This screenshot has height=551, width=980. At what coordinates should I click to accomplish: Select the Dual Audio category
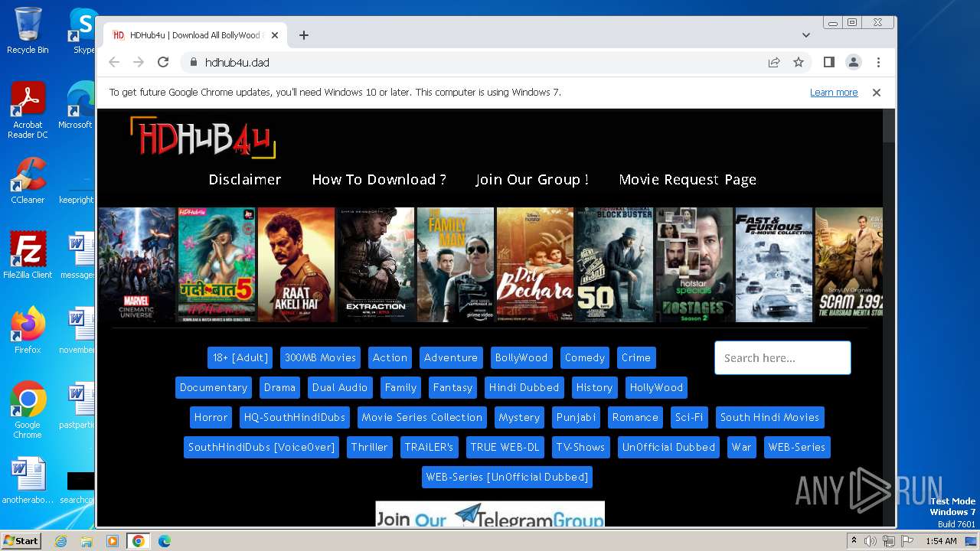(340, 388)
